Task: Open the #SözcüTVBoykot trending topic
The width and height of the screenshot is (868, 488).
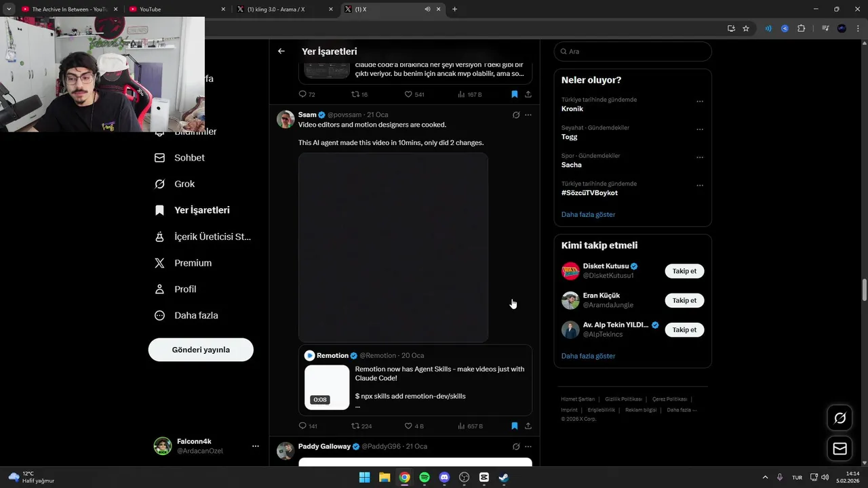Action: pyautogui.click(x=589, y=193)
